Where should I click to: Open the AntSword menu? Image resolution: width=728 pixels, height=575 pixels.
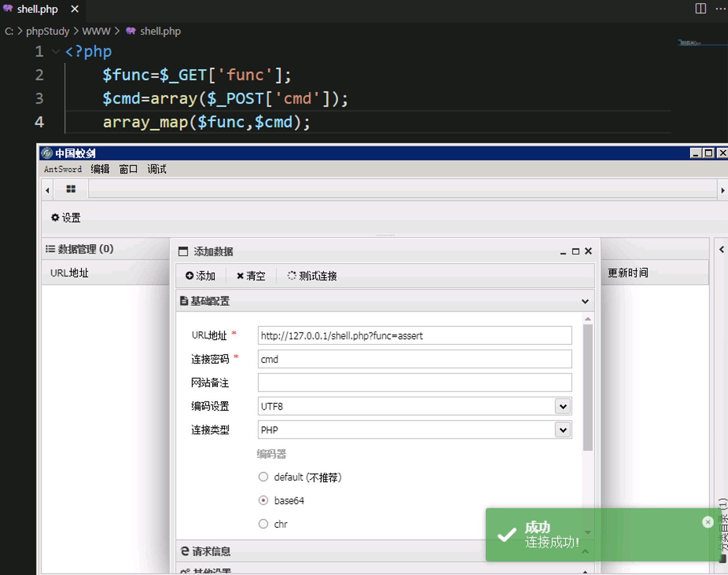[x=63, y=169]
